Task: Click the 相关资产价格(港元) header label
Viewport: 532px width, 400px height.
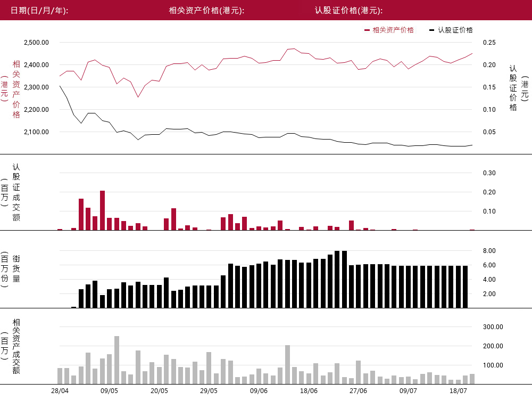Action: pyautogui.click(x=206, y=10)
